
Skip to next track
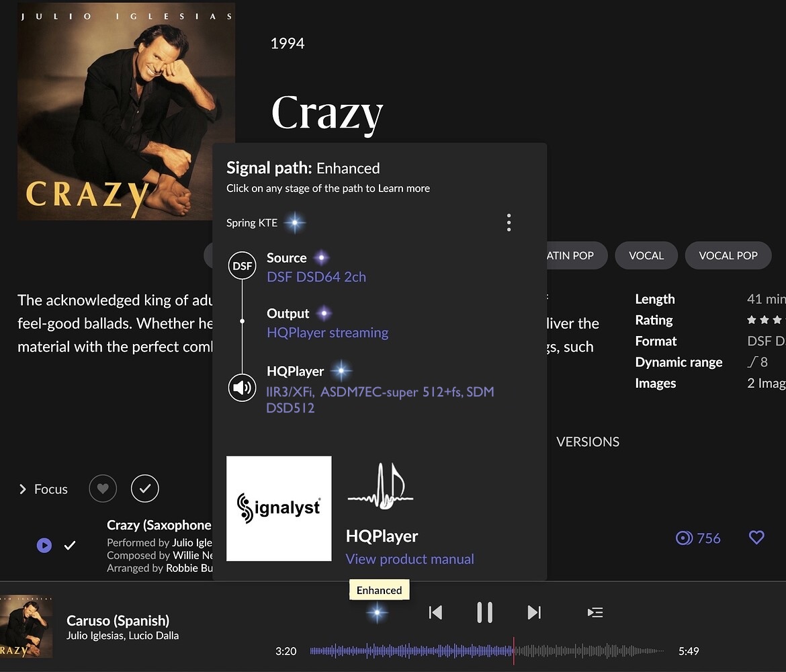(534, 612)
